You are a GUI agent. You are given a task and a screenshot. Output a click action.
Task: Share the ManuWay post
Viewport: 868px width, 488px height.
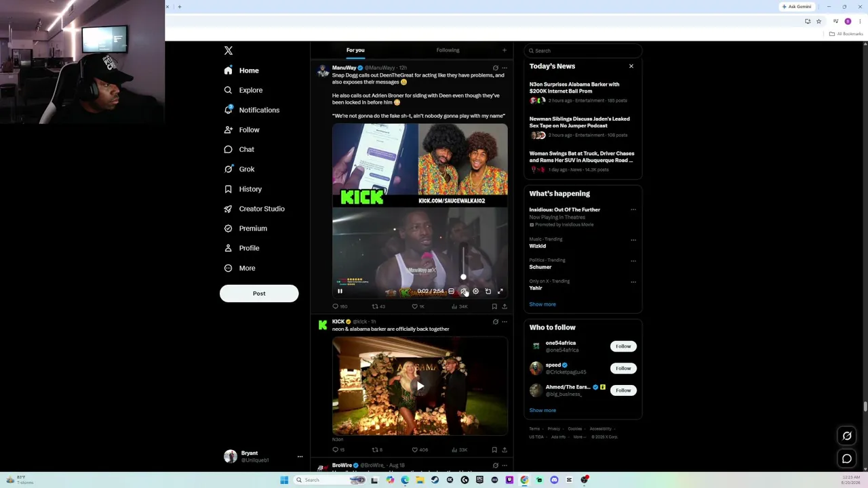click(x=504, y=306)
